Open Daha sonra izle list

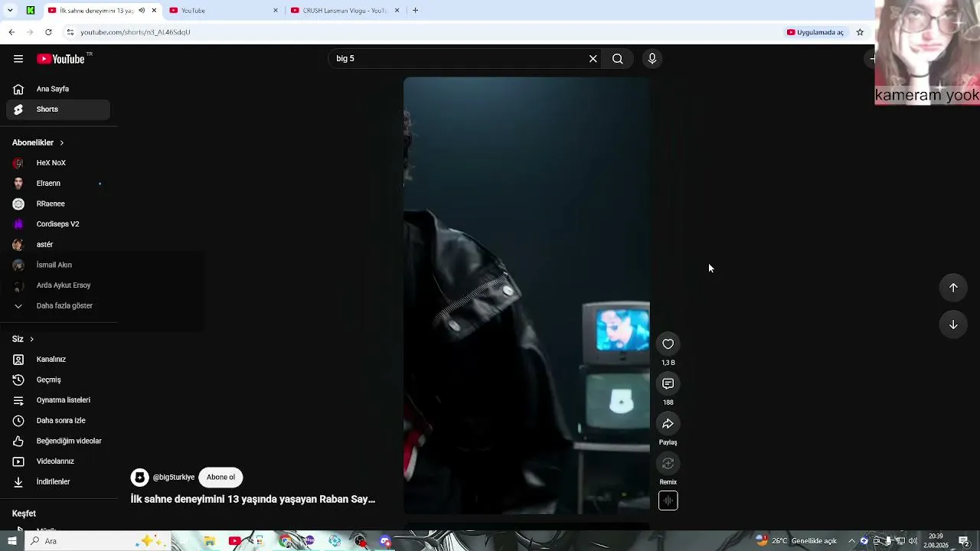tap(58, 421)
